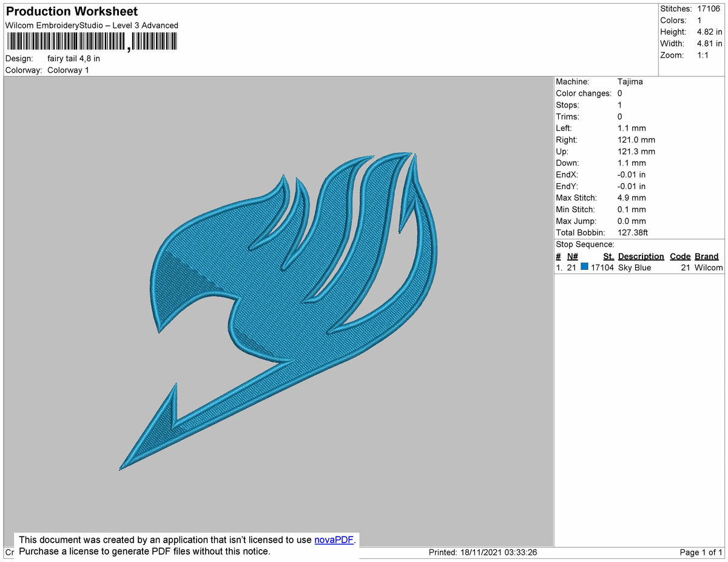Select the Machine value 'Tajima'
This screenshot has height=562, width=728.
point(630,82)
